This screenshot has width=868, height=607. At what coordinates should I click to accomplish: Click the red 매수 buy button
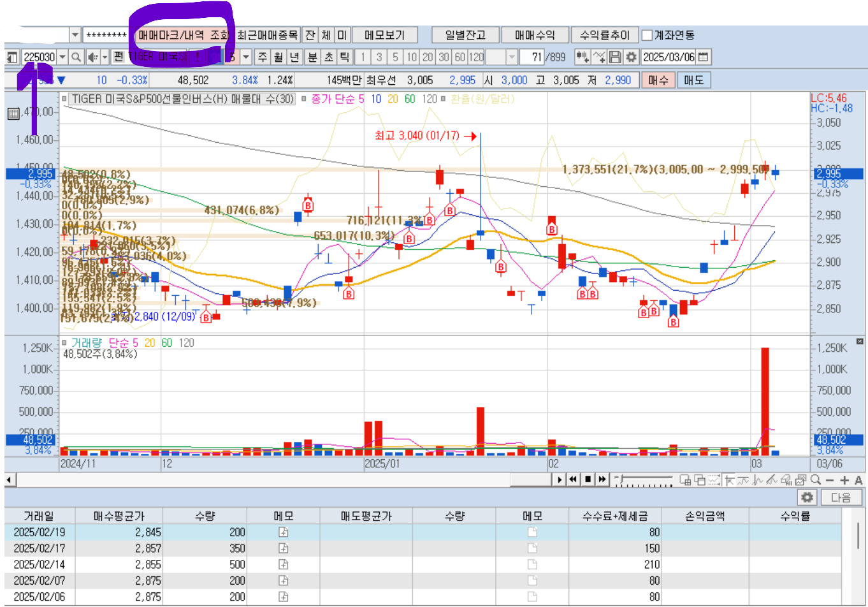(658, 80)
